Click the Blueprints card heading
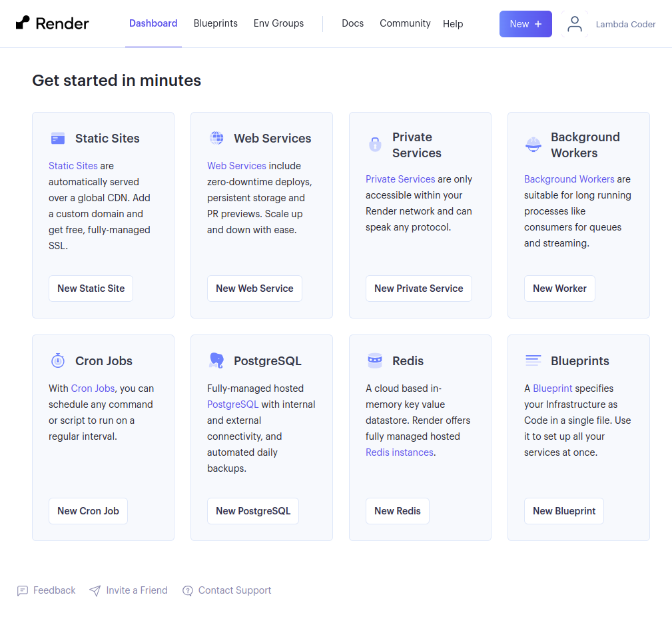Viewport: 672px width, 619px height. tap(579, 361)
